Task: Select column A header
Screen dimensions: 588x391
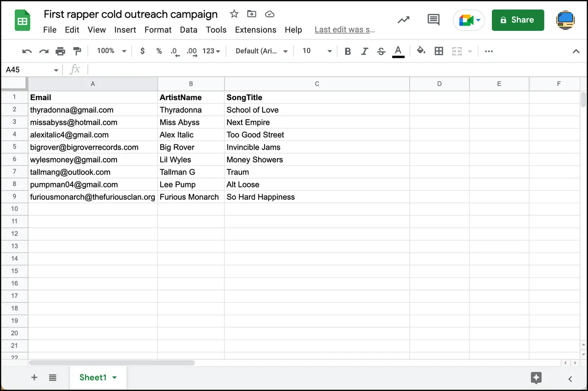Action: 93,84
